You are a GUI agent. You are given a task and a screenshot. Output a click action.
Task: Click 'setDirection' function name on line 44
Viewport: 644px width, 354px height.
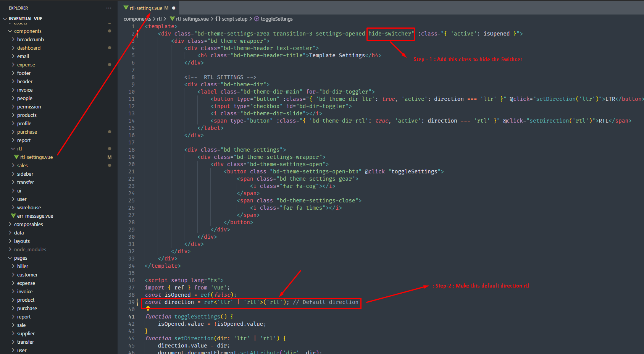point(194,338)
